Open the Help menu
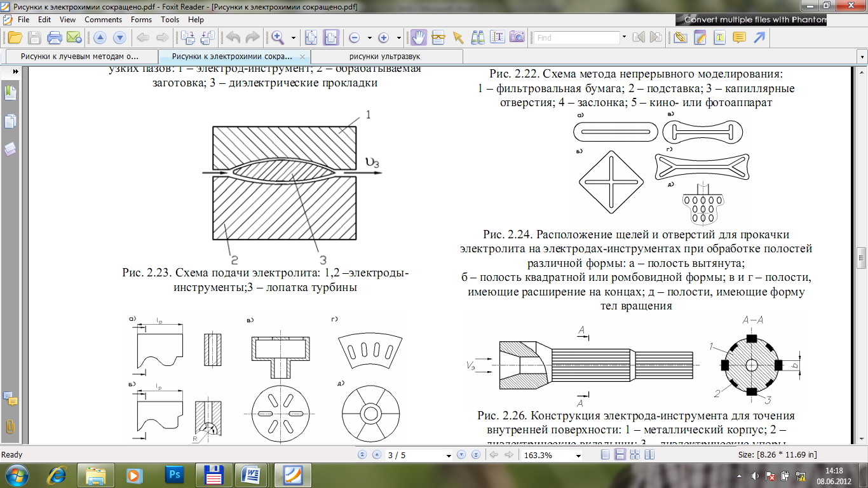 click(x=196, y=20)
